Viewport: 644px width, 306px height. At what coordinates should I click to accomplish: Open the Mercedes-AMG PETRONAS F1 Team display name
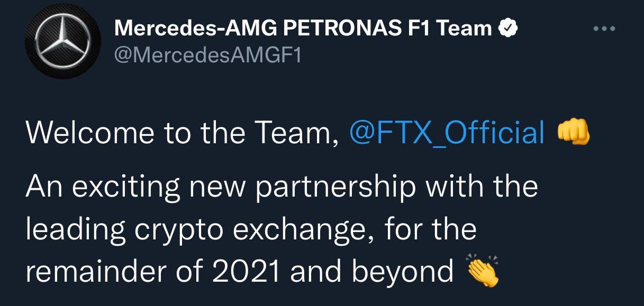(303, 29)
